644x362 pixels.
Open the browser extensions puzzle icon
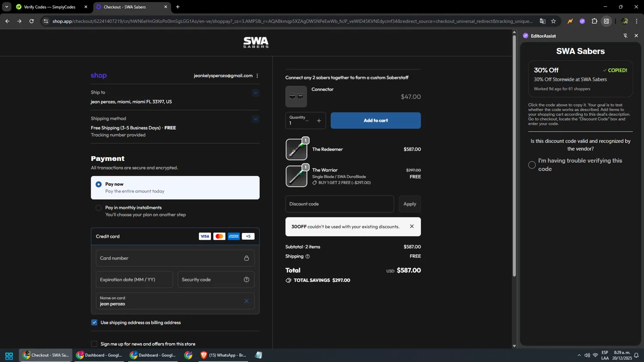tap(594, 21)
